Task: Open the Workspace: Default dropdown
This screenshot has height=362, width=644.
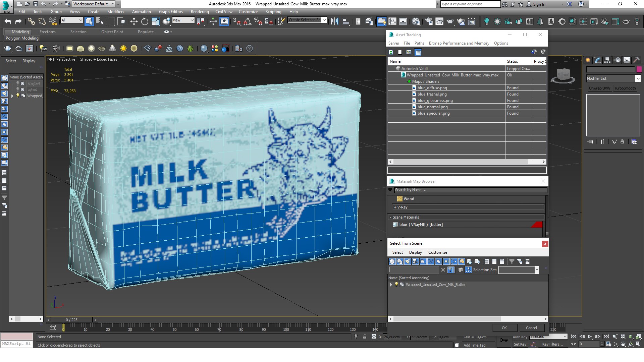Action: coord(93,4)
